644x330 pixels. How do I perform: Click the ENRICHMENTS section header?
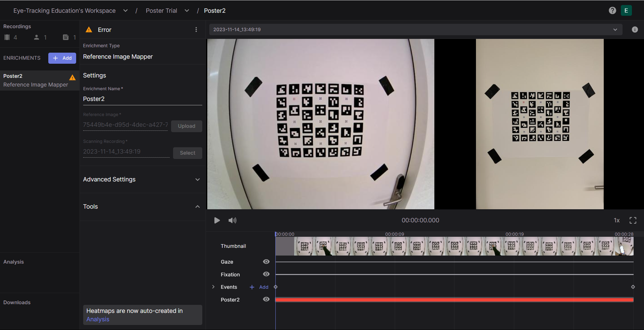point(22,58)
